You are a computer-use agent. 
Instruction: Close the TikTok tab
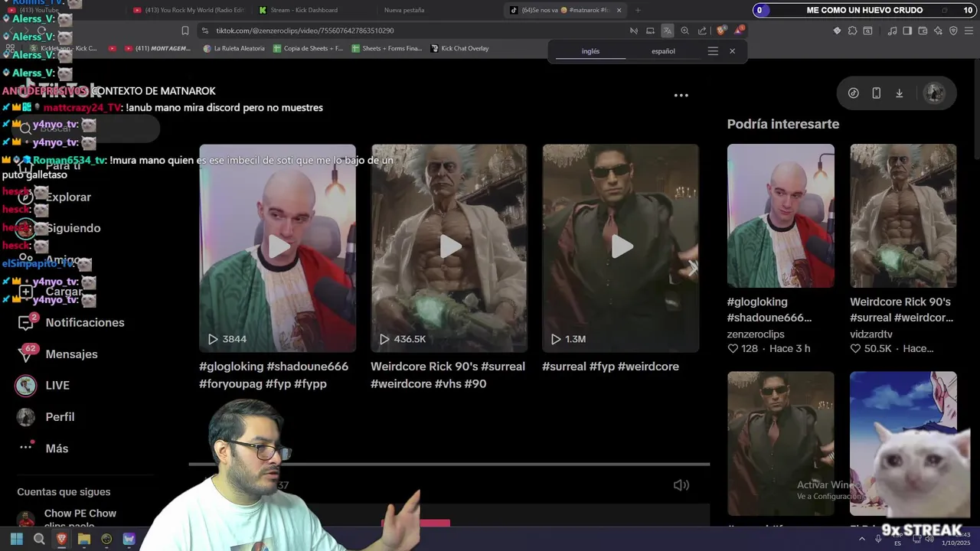(x=619, y=10)
